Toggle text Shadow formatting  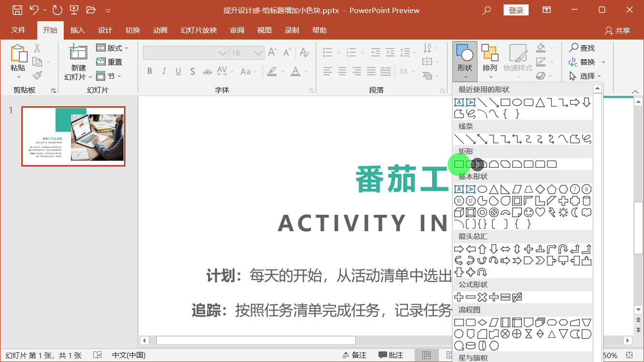tap(193, 71)
